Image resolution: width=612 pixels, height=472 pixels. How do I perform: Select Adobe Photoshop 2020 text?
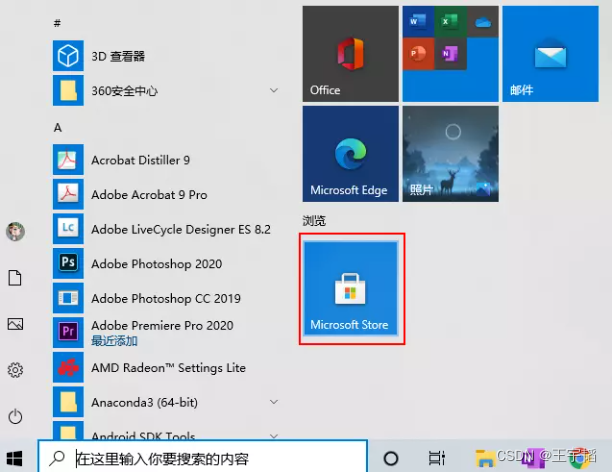tap(157, 264)
